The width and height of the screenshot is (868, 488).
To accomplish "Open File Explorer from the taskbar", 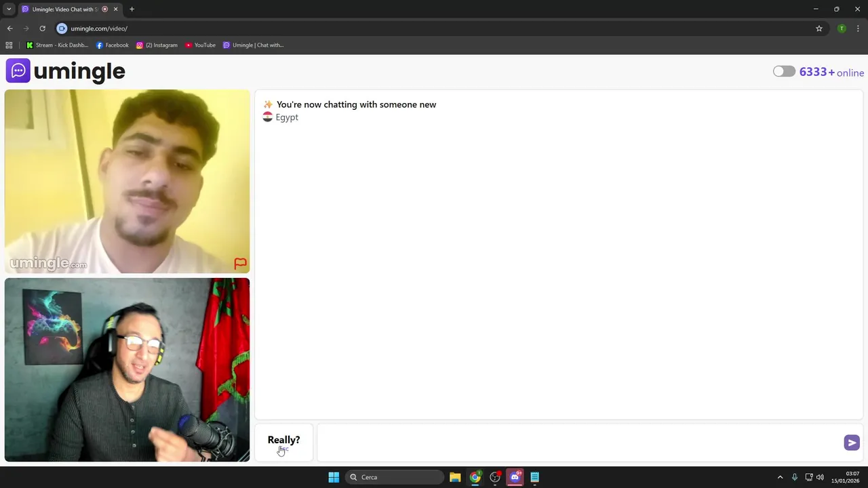I will click(455, 477).
